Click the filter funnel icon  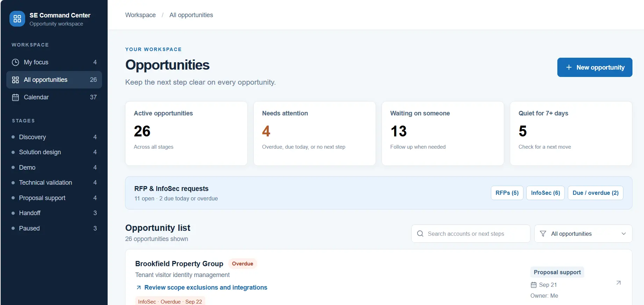pos(543,234)
